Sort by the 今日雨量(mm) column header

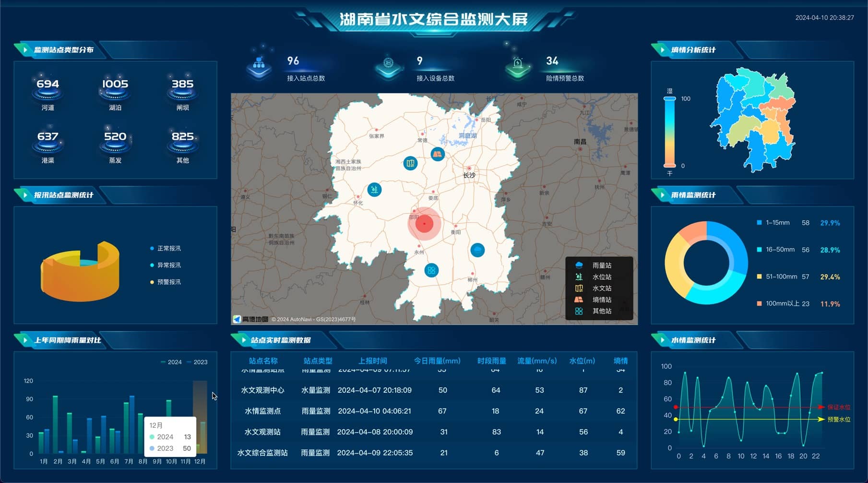pos(437,361)
